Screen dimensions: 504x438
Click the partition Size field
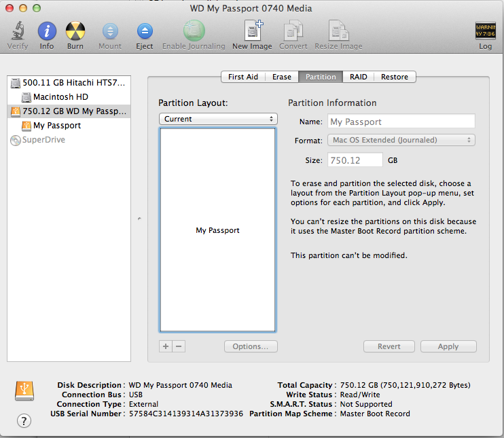(x=355, y=160)
